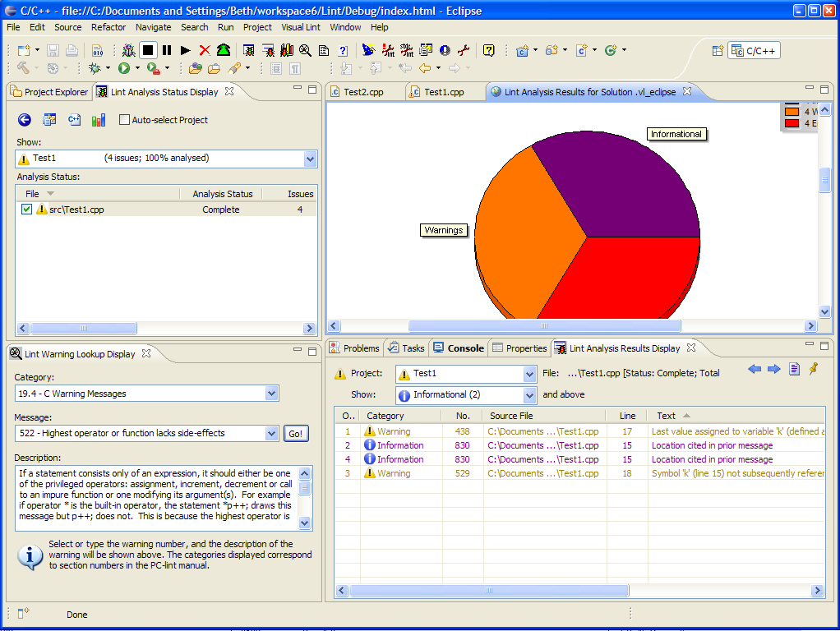840x631 pixels.
Task: Enable the Auto-select Project checkbox
Action: 124,120
